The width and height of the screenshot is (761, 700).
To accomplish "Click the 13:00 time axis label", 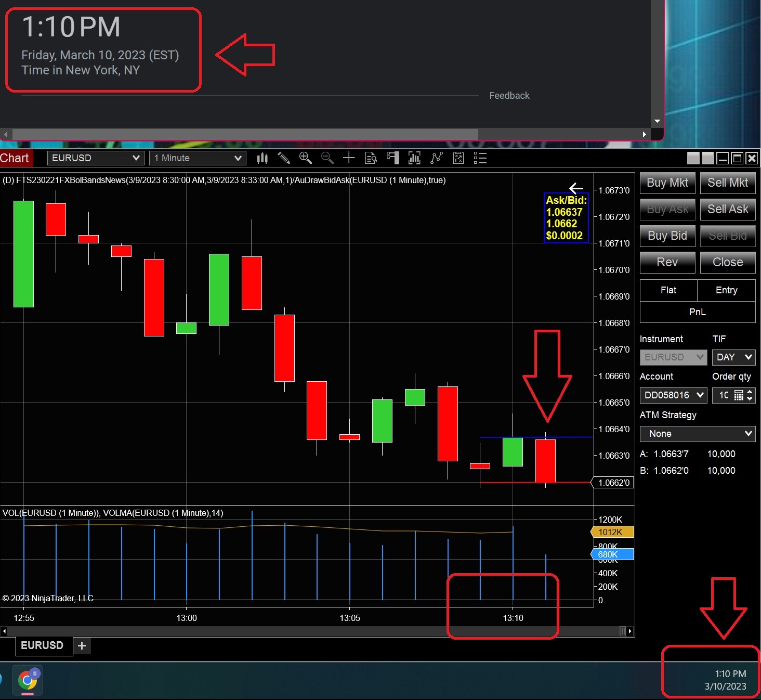I will pyautogui.click(x=187, y=618).
